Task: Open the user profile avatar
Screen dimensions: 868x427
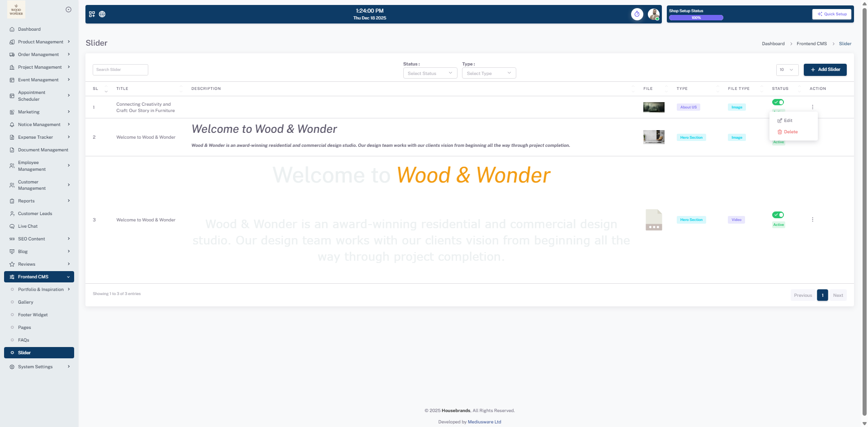Action: tap(653, 14)
